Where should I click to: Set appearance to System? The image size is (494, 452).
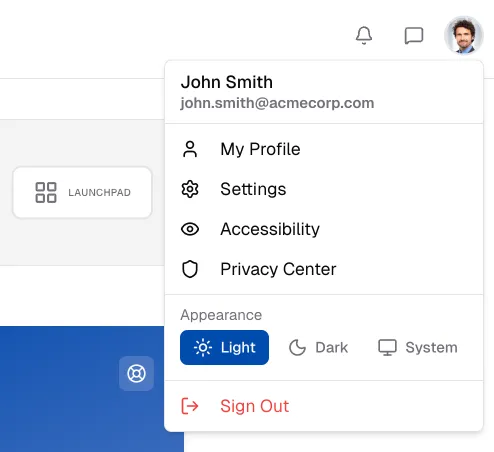[x=418, y=347]
